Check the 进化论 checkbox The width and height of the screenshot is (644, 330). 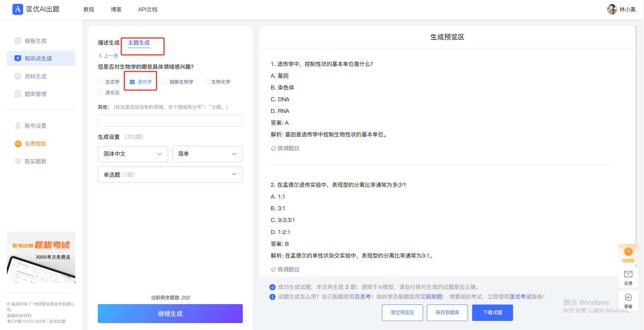pos(100,93)
